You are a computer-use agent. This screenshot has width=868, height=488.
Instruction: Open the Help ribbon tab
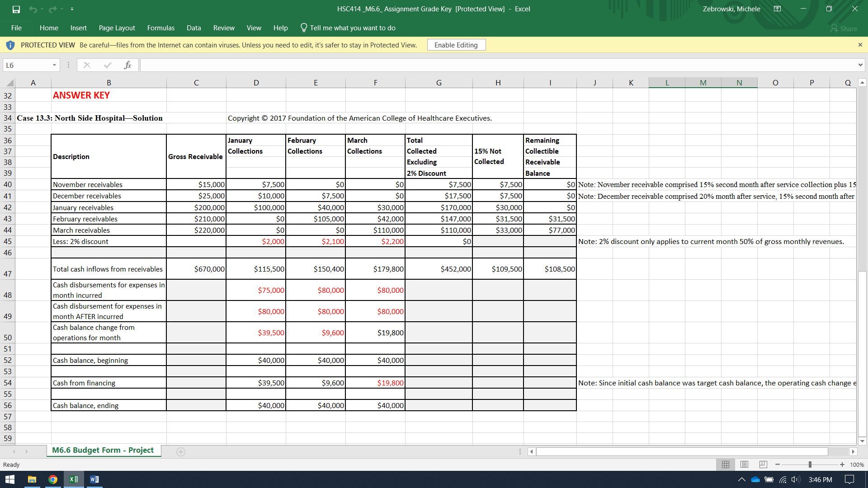280,28
